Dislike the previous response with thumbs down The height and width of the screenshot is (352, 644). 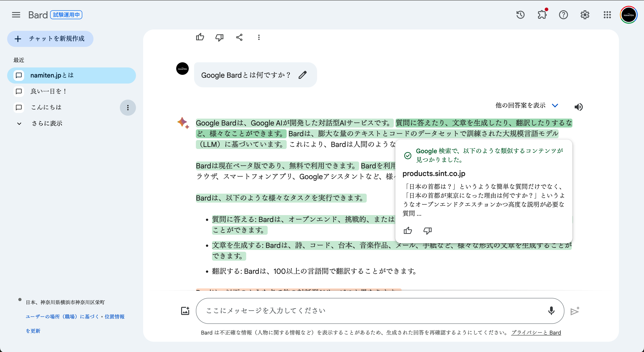pyautogui.click(x=219, y=38)
